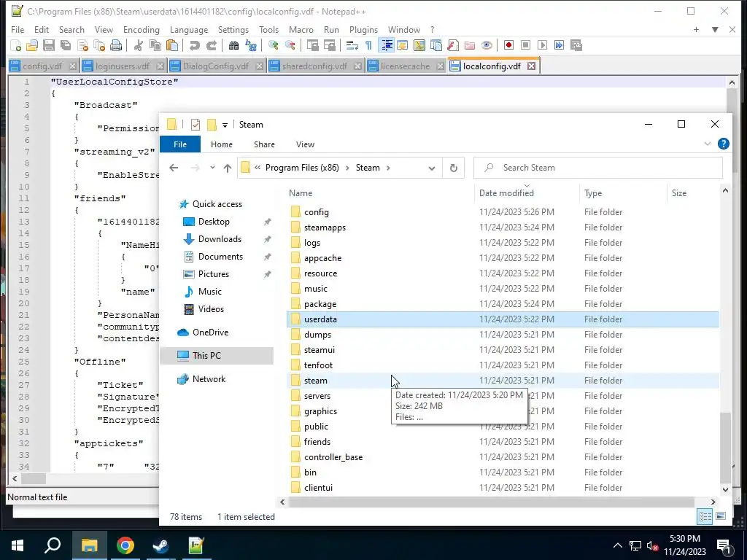This screenshot has height=560, width=747.
Task: Click the Save icon in Notepad++ toolbar
Action: pyautogui.click(x=49, y=45)
